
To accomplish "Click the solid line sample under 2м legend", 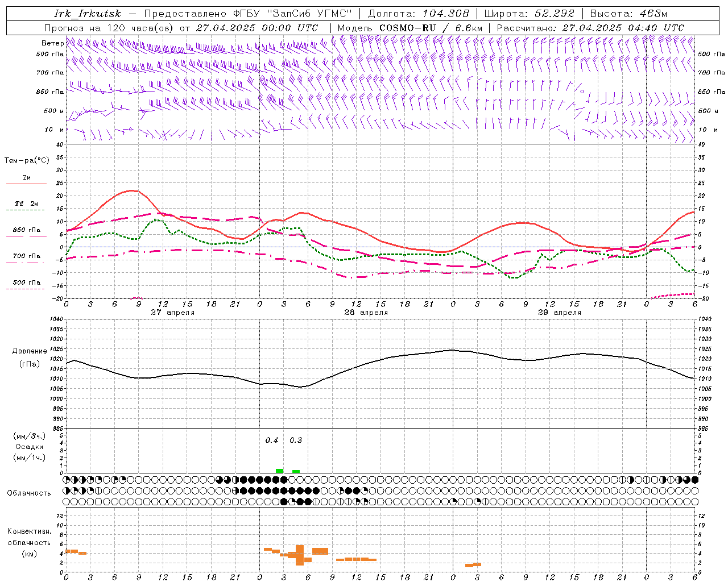I will 26,184.
